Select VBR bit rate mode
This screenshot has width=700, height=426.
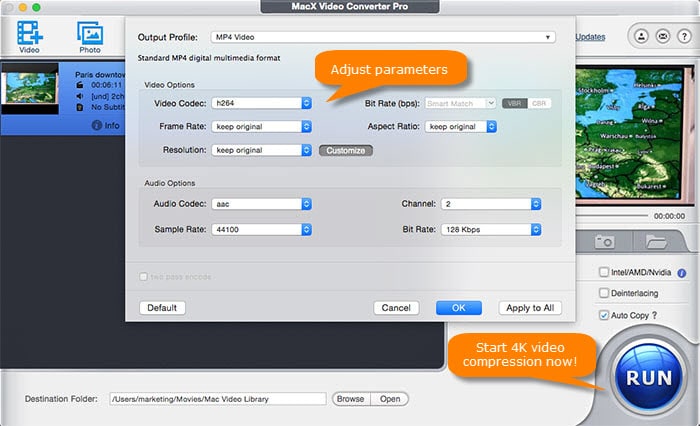pos(514,103)
